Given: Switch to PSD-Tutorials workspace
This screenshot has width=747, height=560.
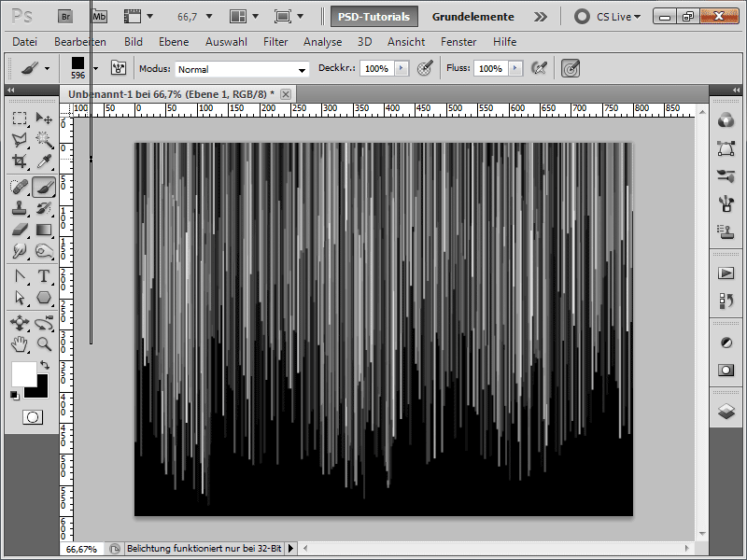Looking at the screenshot, I should pyautogui.click(x=374, y=17).
